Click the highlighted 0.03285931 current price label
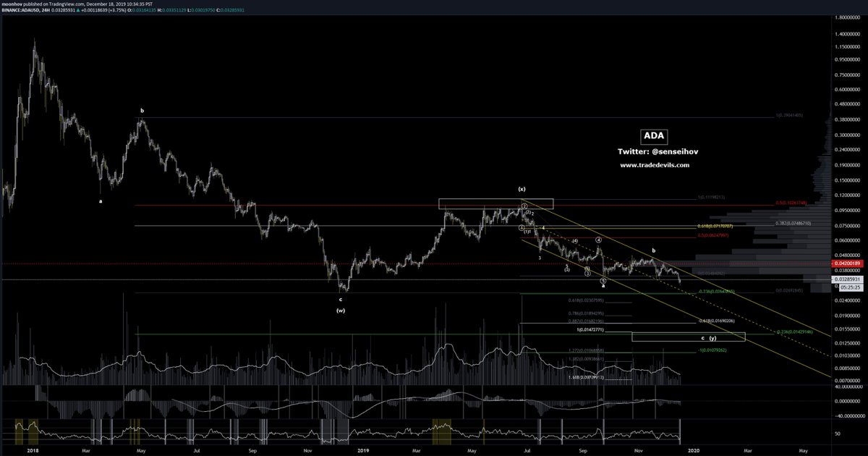868x456 pixels. point(848,279)
